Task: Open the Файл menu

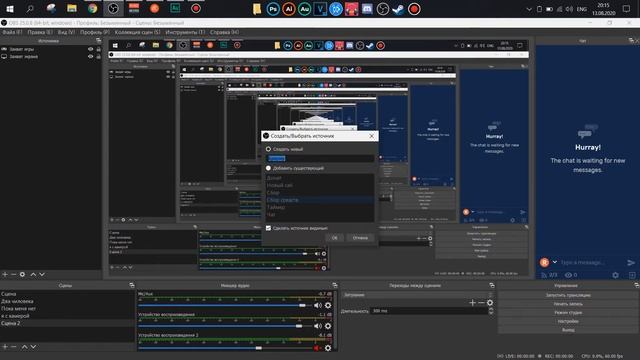Action: click(x=12, y=32)
